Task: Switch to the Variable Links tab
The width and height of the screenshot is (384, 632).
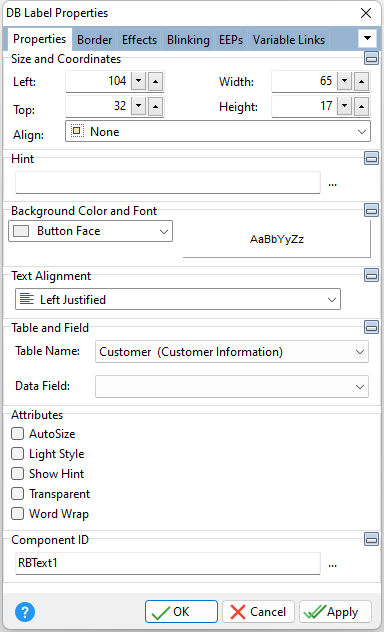Action: (x=289, y=40)
